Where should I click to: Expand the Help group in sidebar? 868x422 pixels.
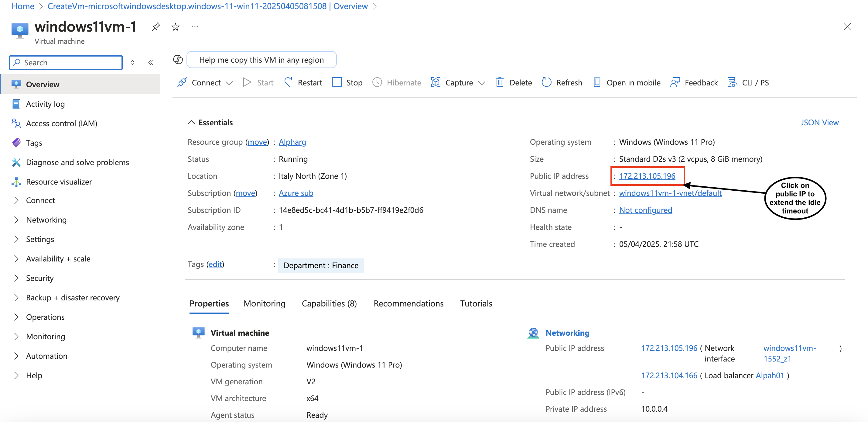(16, 375)
